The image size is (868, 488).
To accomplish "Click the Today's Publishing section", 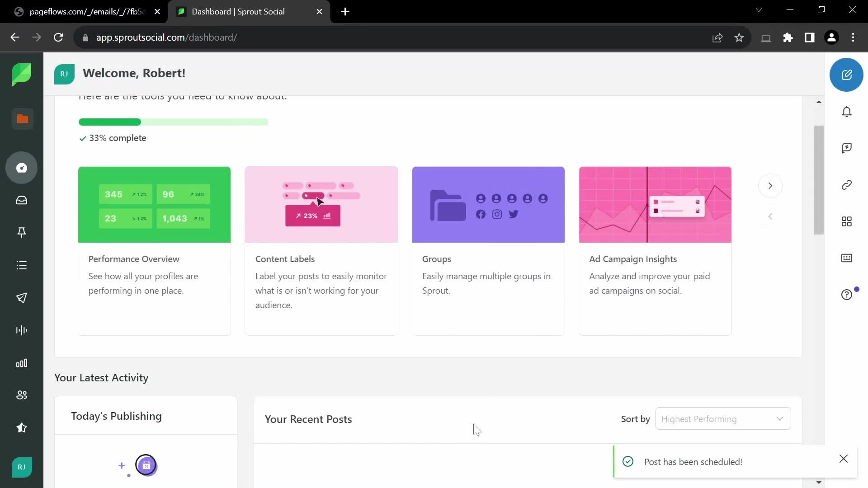I will coord(117,416).
